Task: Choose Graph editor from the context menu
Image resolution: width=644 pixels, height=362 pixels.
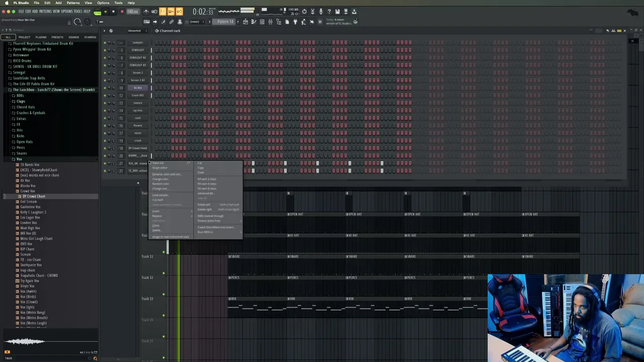Action: [171, 167]
